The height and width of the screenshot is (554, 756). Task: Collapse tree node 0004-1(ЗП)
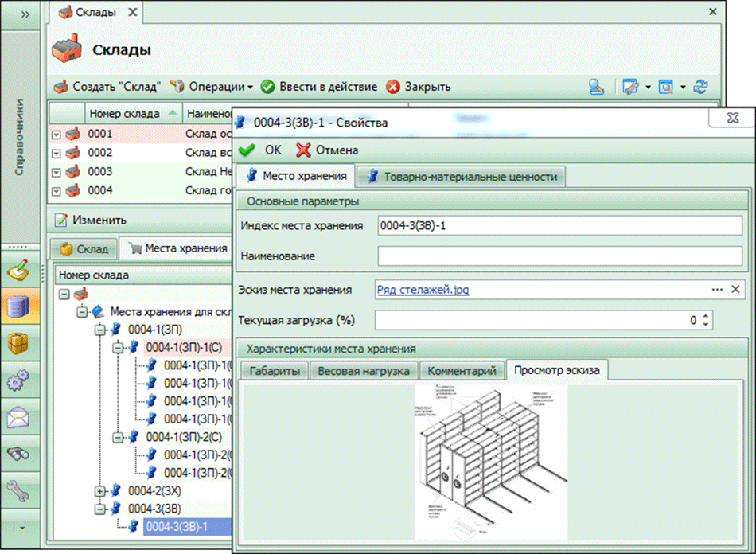pyautogui.click(x=99, y=330)
